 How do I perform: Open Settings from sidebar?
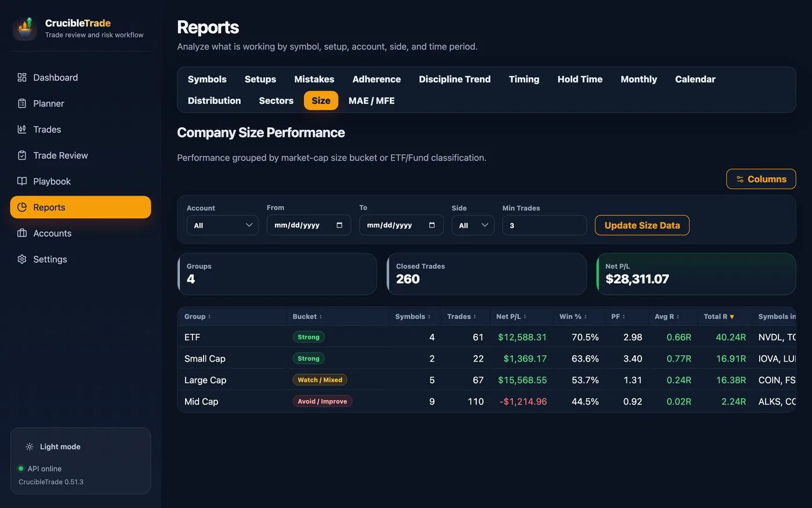(81, 259)
